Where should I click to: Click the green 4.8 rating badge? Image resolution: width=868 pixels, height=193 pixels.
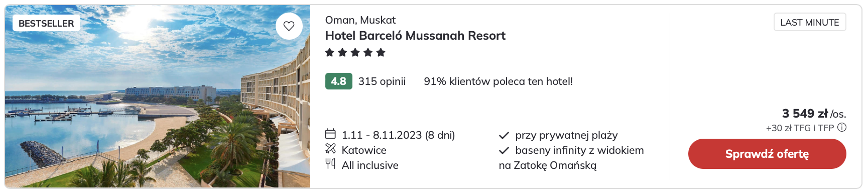pos(339,81)
